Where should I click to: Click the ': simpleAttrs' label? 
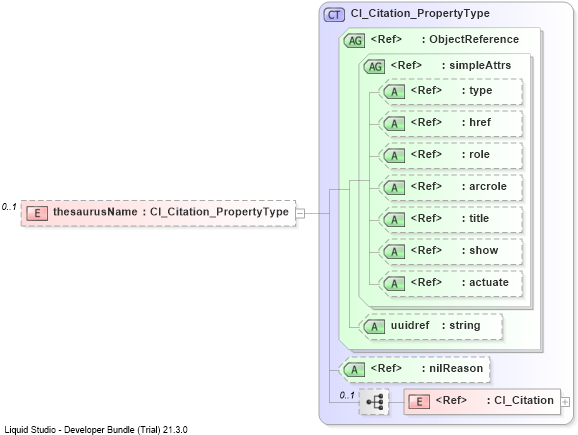[476, 65]
